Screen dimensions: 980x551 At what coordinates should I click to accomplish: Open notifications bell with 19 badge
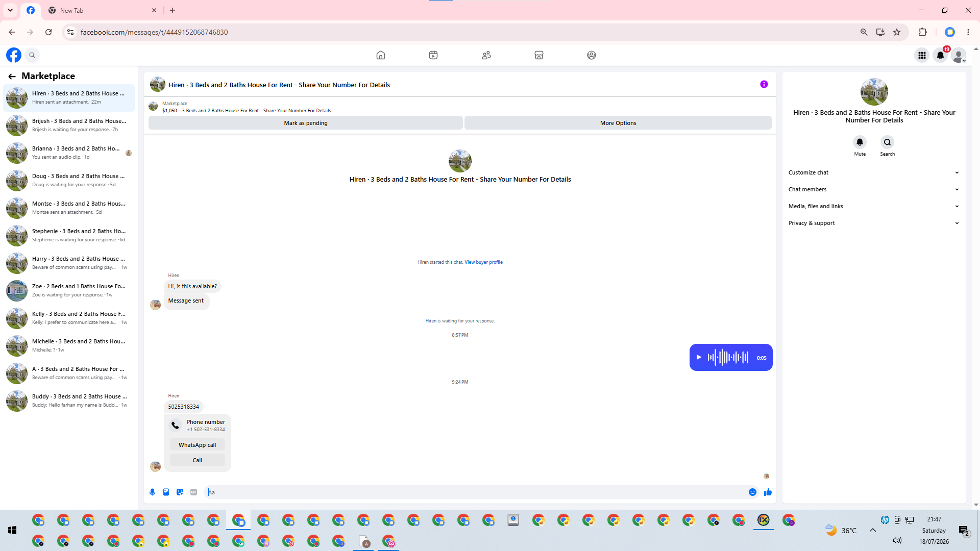[x=940, y=55]
